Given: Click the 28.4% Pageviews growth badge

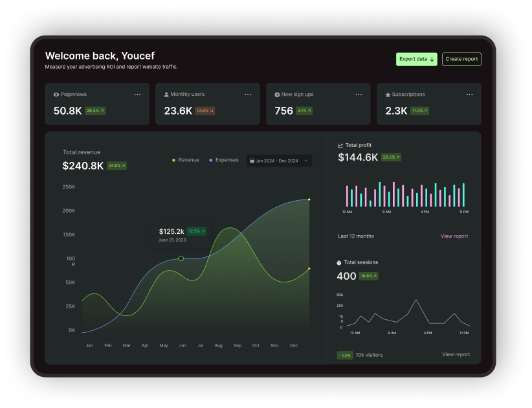Looking at the screenshot, I should 95,111.
